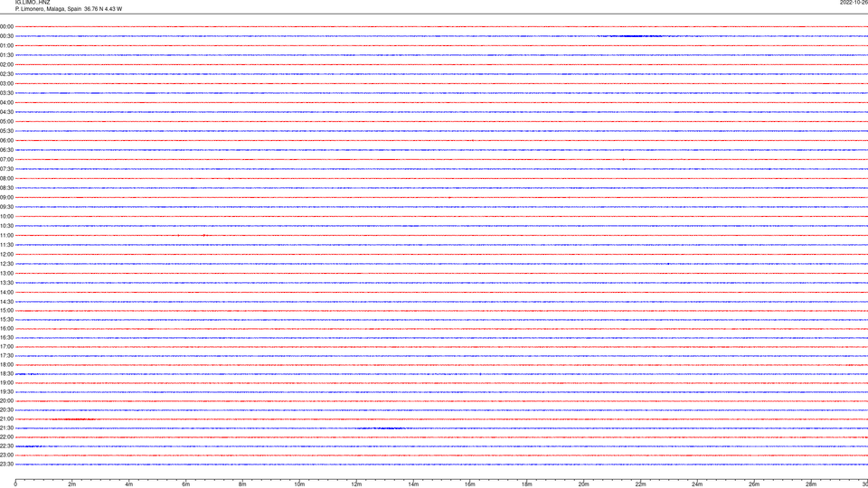
Task: Click the '16m' tick label on time axis
Action: coord(470,484)
